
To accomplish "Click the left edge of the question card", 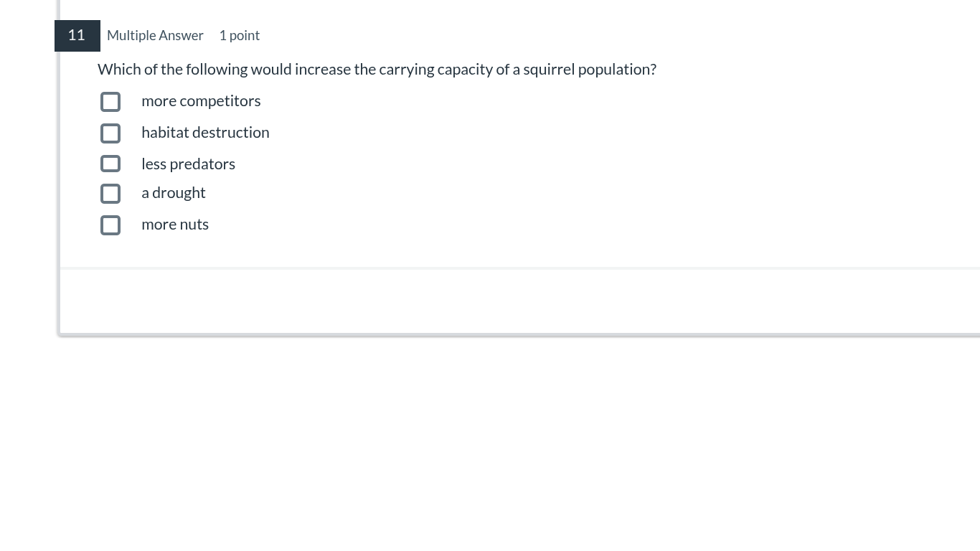I will click(60, 143).
